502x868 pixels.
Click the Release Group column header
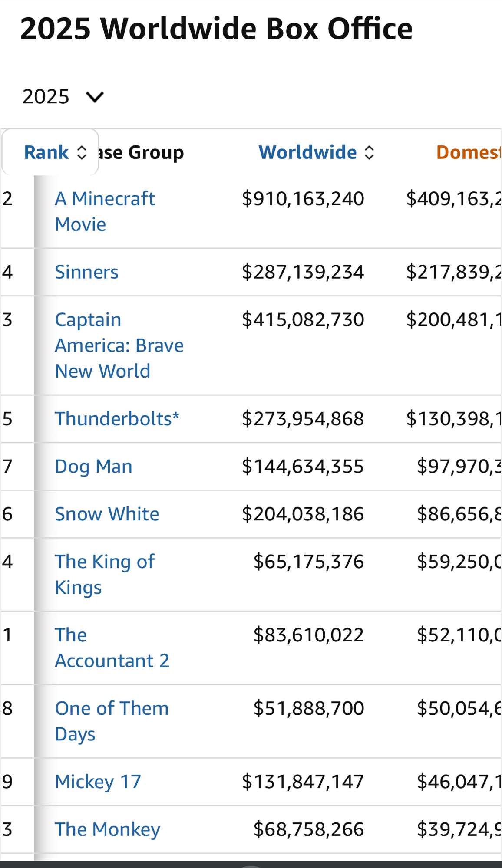[141, 152]
